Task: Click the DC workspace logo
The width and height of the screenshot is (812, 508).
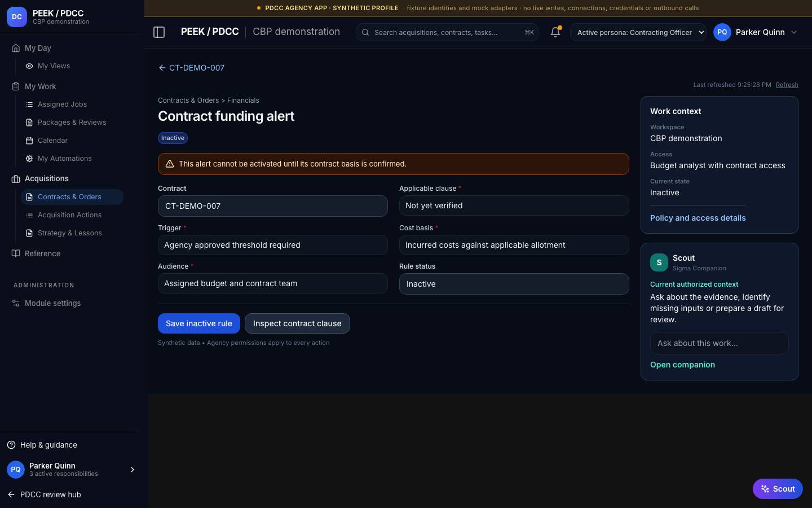Action: point(17,17)
